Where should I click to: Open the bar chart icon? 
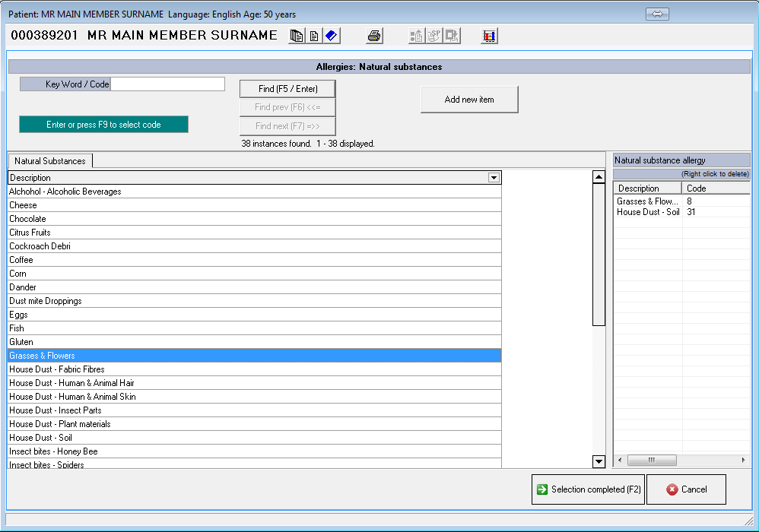(489, 36)
